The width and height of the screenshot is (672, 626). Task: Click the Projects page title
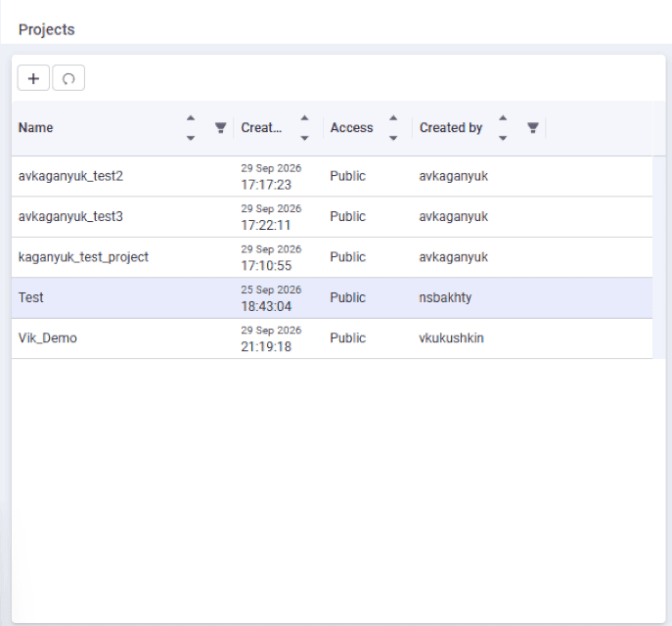46,29
